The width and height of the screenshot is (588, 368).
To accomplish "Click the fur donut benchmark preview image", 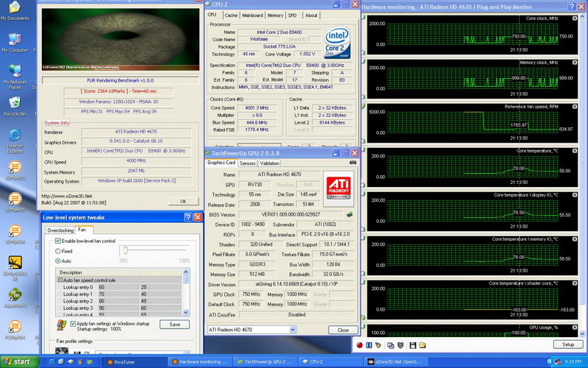I will point(121,40).
